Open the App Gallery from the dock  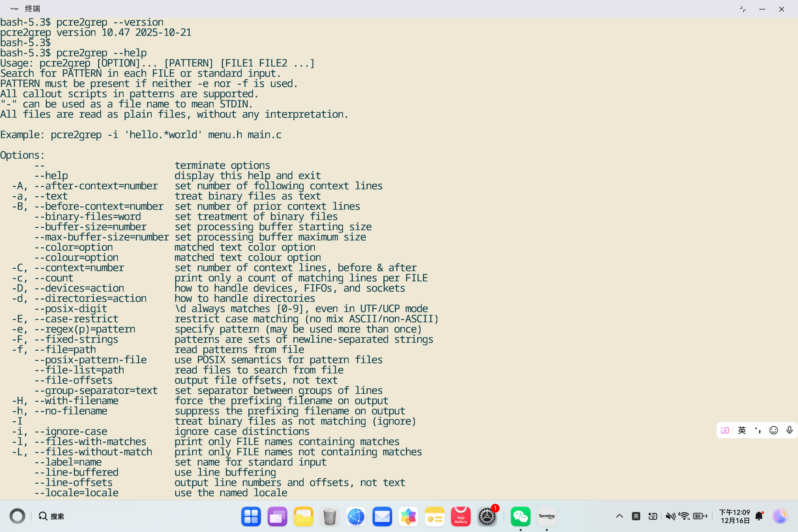[x=460, y=516]
